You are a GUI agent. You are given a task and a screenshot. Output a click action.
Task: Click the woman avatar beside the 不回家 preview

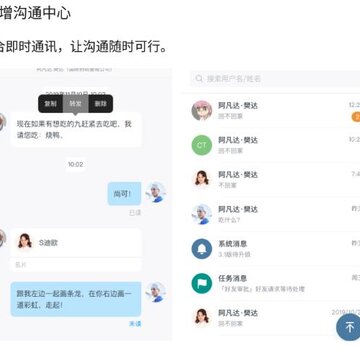click(202, 179)
